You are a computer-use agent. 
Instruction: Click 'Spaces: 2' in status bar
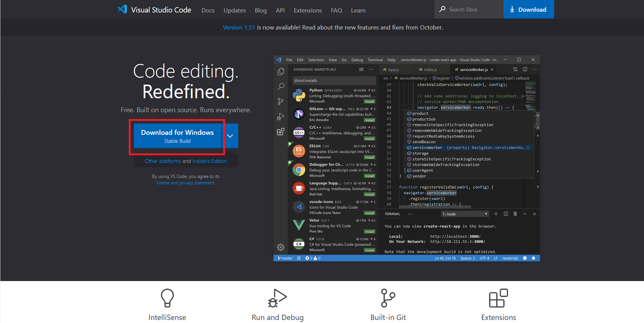pos(468,258)
